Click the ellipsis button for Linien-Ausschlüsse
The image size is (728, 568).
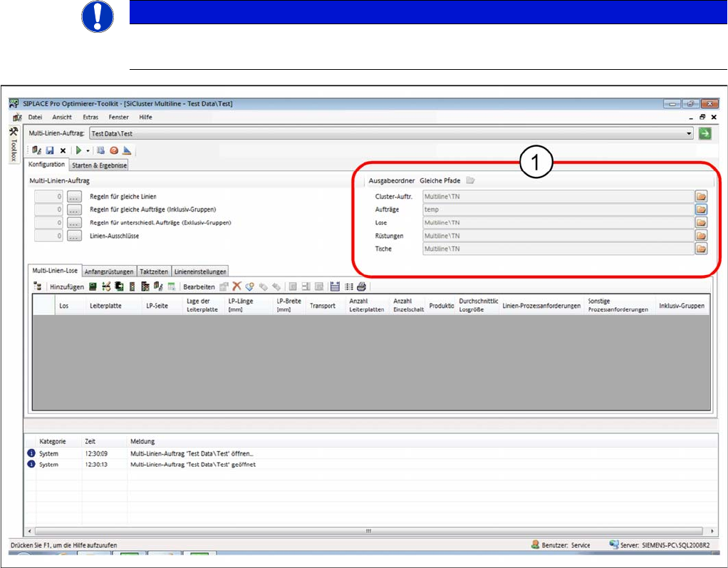coord(74,235)
